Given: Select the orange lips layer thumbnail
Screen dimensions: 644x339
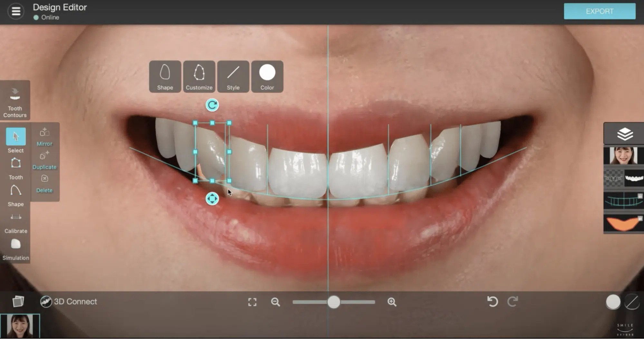Looking at the screenshot, I should [x=624, y=224].
